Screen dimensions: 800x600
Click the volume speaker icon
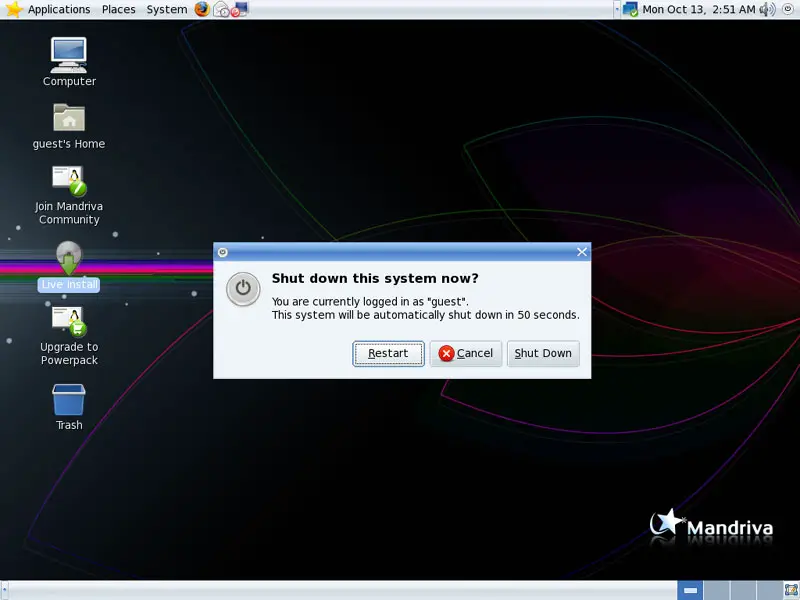tap(767, 9)
